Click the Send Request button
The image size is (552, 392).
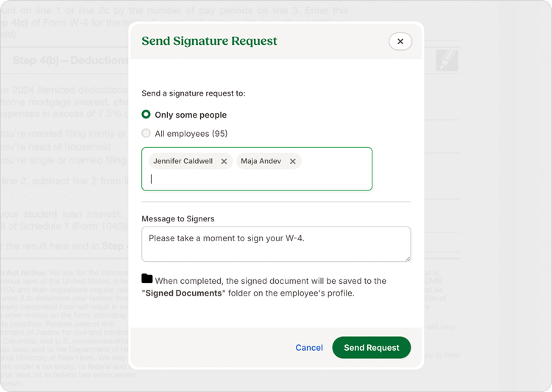click(372, 348)
